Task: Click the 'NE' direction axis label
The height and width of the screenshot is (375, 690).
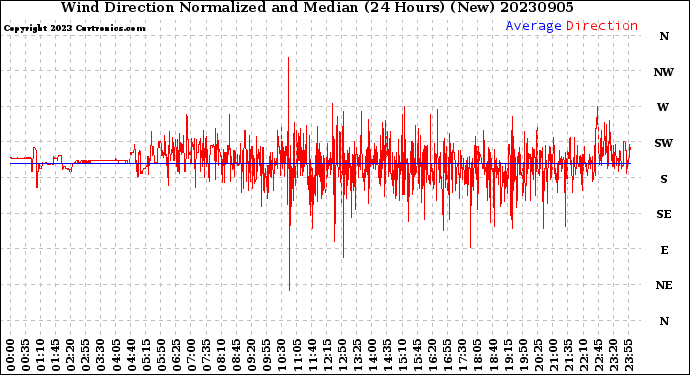Action: [664, 285]
